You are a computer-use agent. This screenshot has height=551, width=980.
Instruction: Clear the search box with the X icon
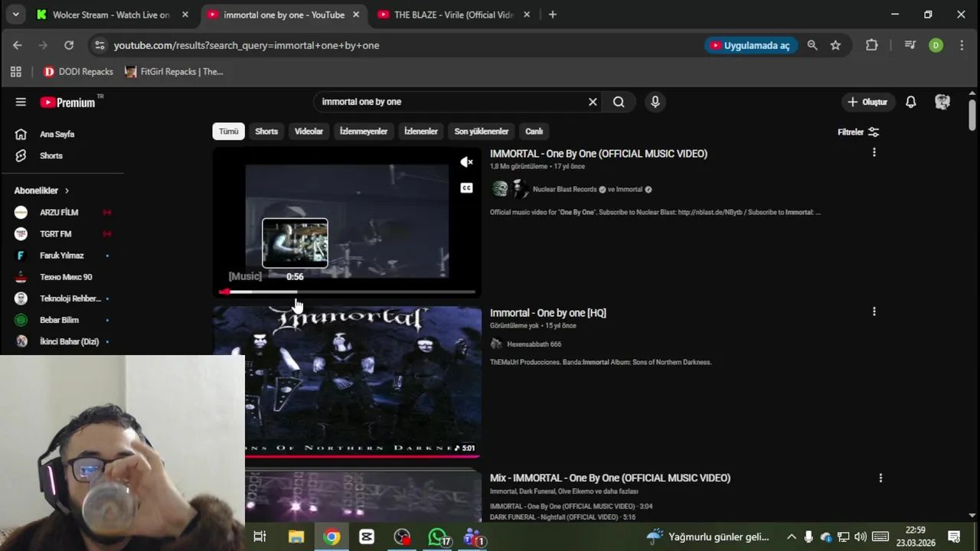(x=593, y=102)
